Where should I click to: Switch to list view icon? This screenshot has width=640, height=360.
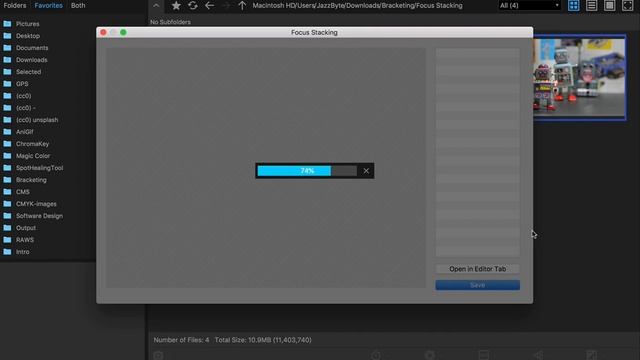591,5
